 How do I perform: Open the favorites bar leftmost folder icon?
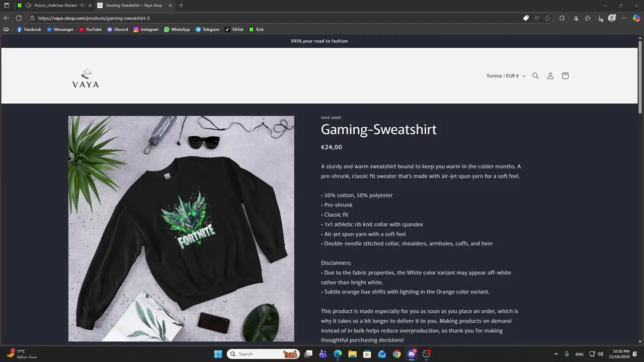pos(6,30)
